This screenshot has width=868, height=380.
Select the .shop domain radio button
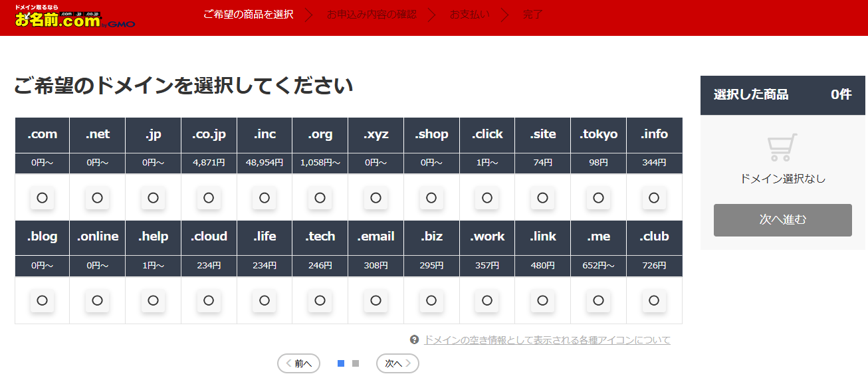tap(431, 197)
